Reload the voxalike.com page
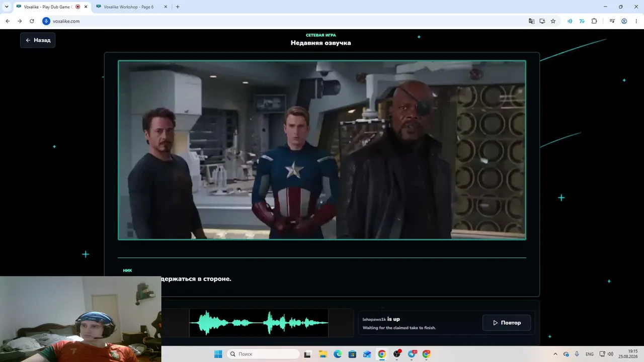Viewport: 644px width, 362px height. (x=32, y=21)
